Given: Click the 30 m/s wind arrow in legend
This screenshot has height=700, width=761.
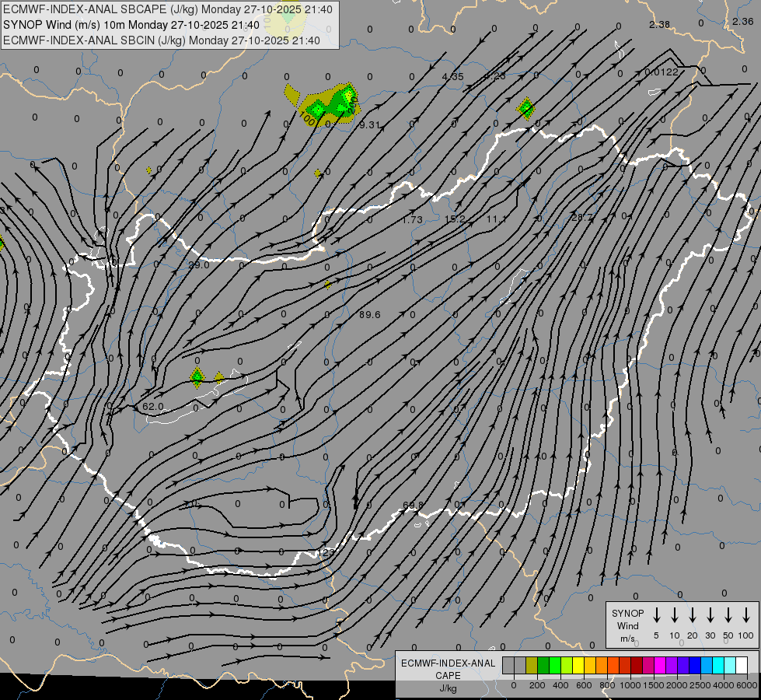Looking at the screenshot, I should coord(710,615).
